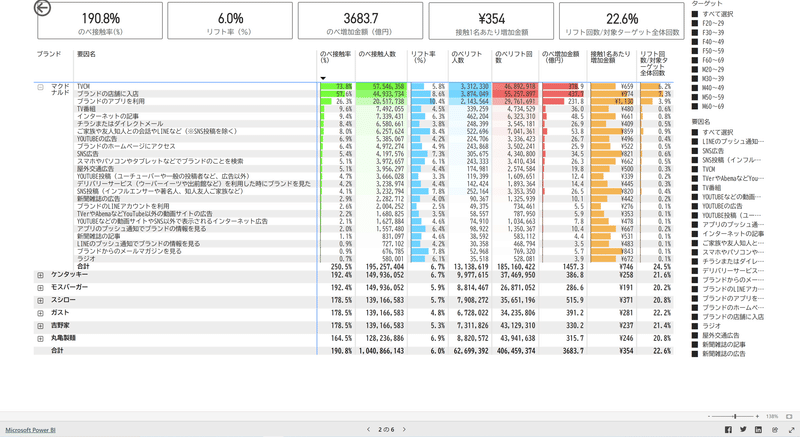Toggle the F40~49 target checkbox
Viewport: 800px width, 437px height.
pyautogui.click(x=695, y=41)
